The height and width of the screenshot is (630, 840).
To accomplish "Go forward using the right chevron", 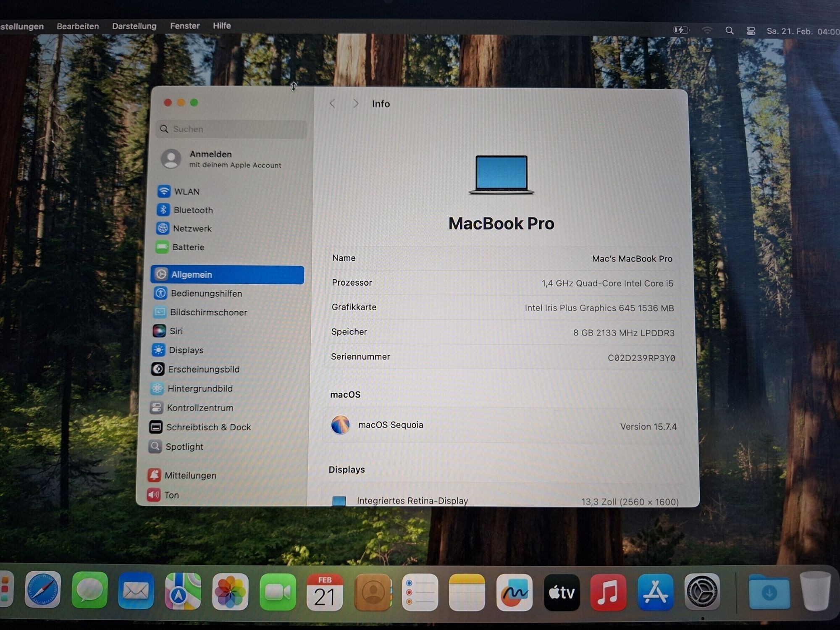I will pos(355,103).
